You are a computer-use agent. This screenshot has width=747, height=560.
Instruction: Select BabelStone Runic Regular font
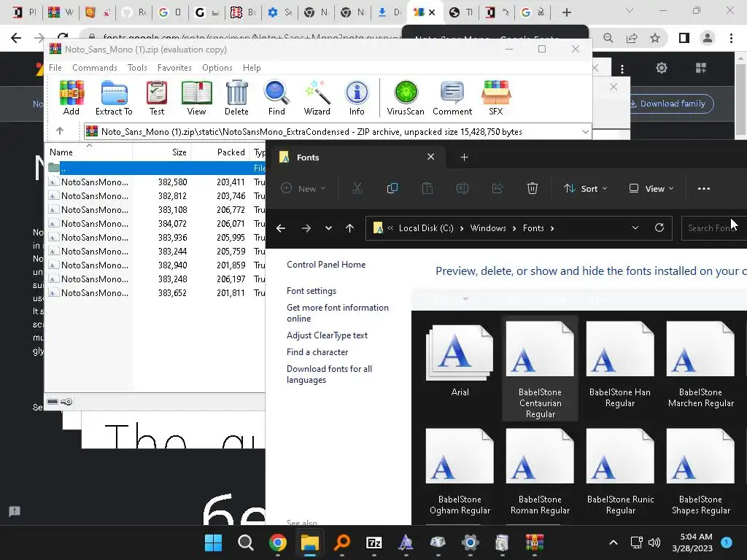(620, 472)
